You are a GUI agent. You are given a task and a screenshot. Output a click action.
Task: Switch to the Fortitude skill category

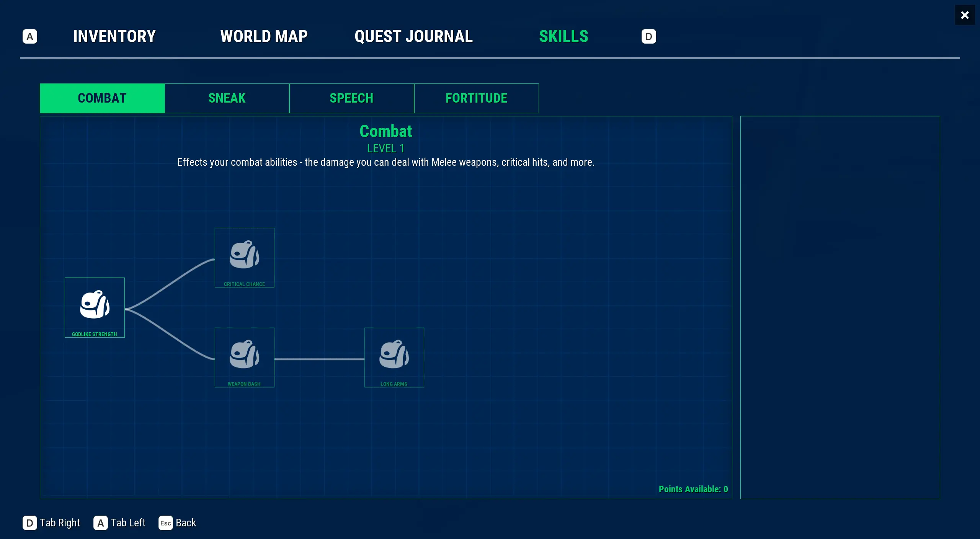tap(476, 98)
